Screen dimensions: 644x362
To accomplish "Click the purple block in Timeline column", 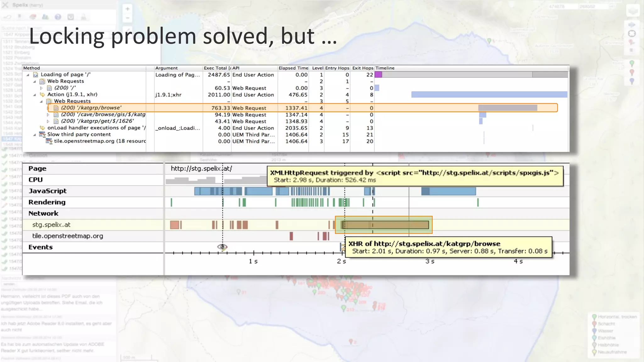I will point(378,75).
